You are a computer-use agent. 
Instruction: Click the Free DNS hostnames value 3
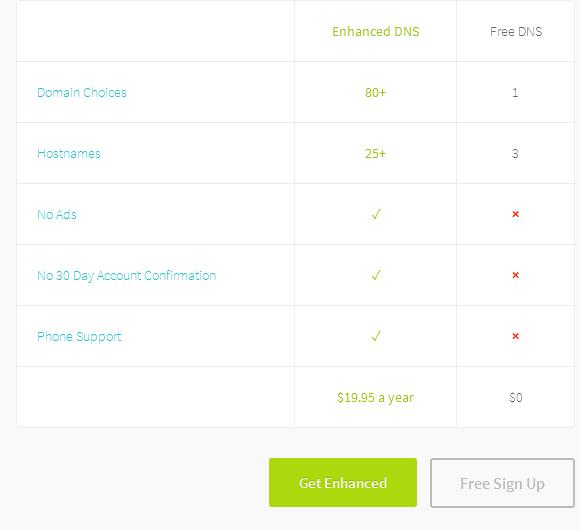(515, 153)
